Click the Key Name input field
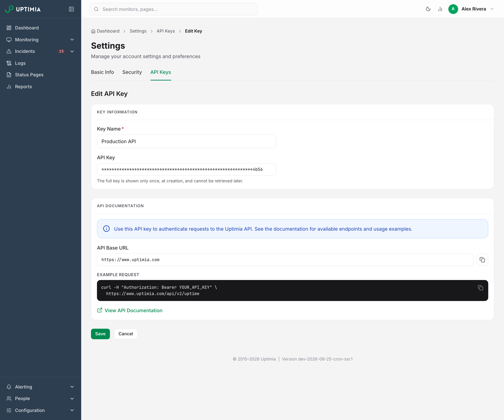 [187, 141]
